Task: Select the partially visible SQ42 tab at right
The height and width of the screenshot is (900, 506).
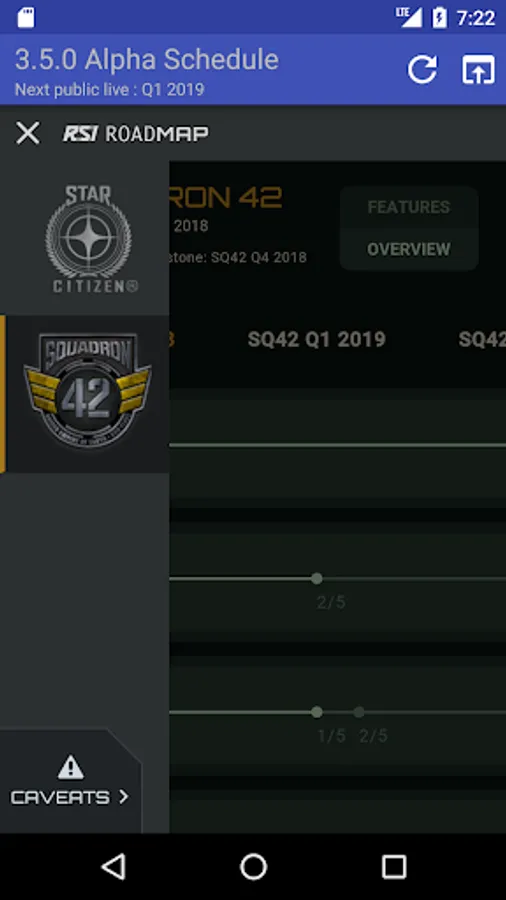Action: [482, 339]
